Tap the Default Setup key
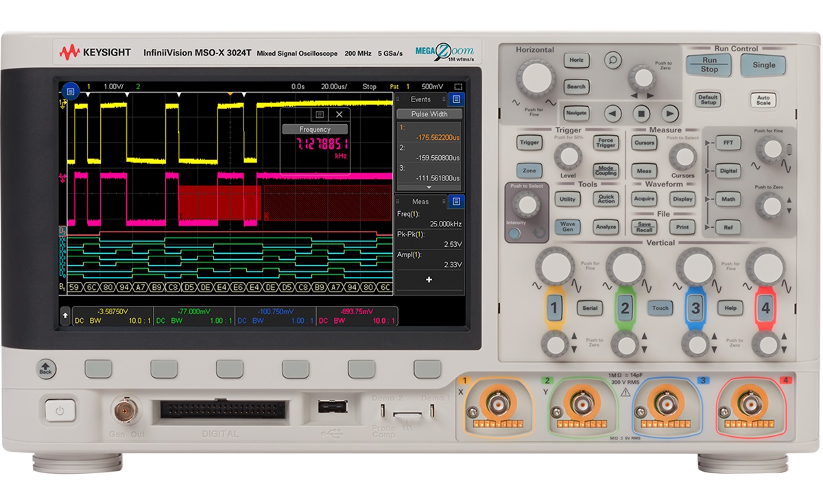 point(708,99)
